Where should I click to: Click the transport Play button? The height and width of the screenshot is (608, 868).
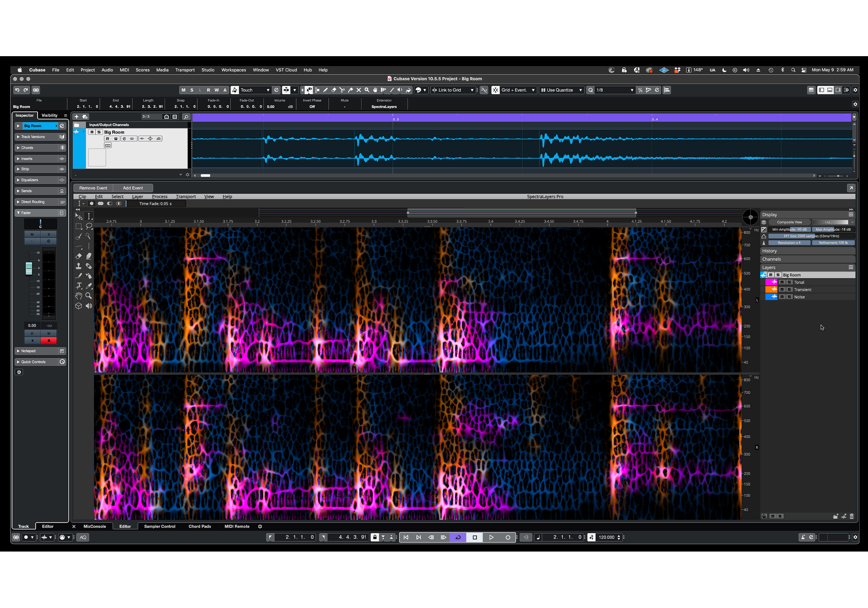pyautogui.click(x=491, y=537)
